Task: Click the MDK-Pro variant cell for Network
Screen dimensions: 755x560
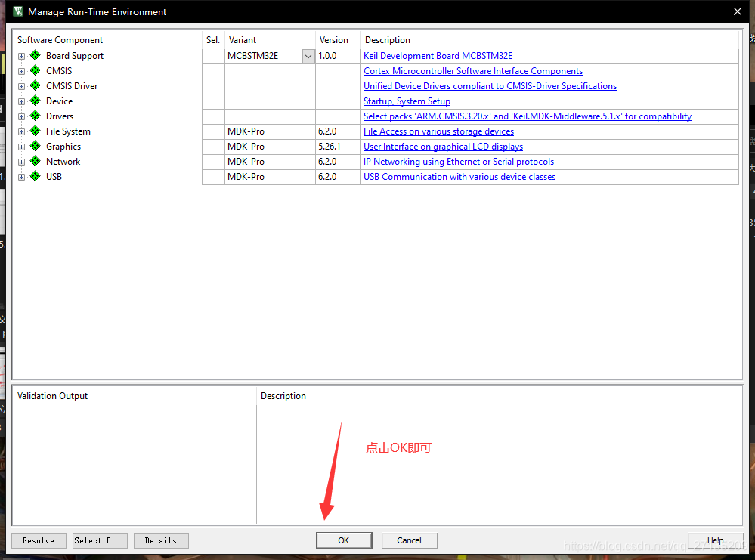Action: pyautogui.click(x=270, y=162)
